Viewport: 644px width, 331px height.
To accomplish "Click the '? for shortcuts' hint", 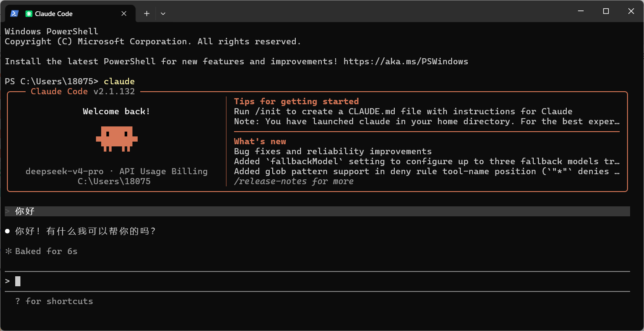I will tap(54, 301).
